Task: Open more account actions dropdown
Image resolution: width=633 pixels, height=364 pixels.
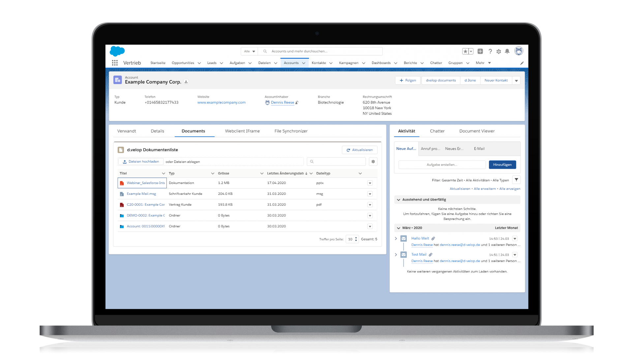Action: click(x=516, y=80)
